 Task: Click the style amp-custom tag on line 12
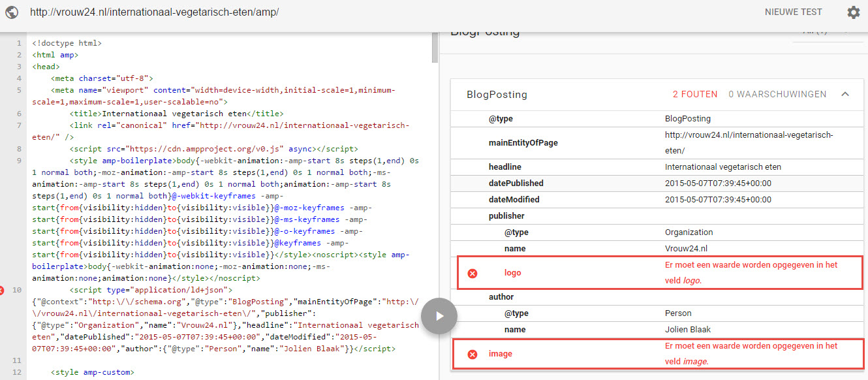pyautogui.click(x=92, y=372)
